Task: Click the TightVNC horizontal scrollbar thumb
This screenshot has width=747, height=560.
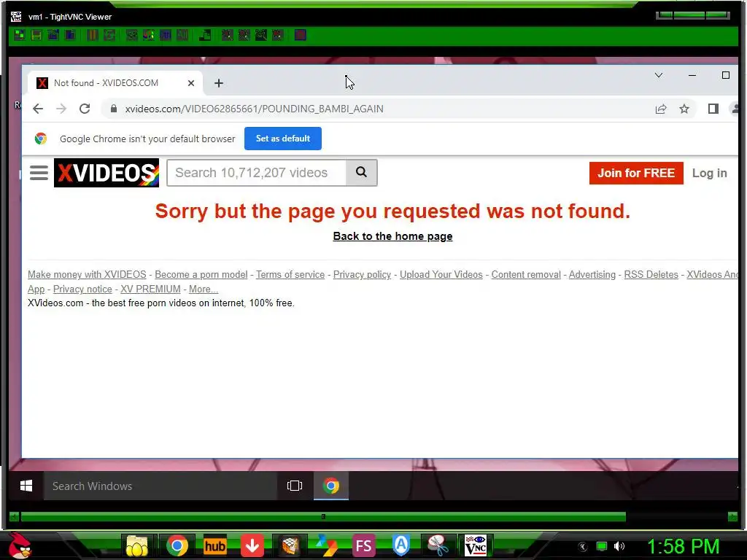Action: pyautogui.click(x=323, y=517)
